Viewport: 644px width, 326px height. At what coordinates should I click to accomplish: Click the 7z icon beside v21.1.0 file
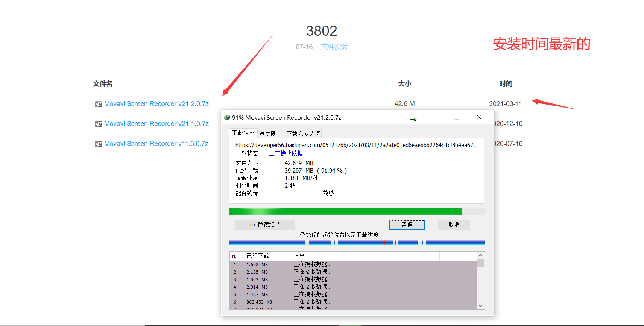[x=99, y=124]
